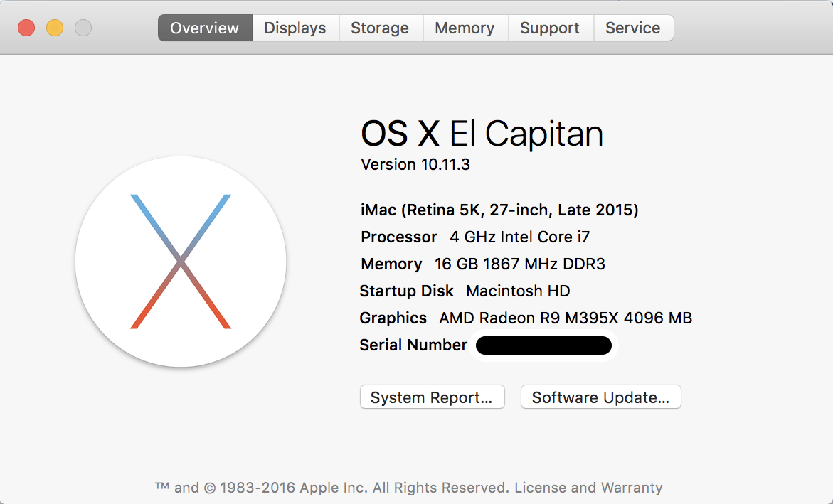Click the Version 10.11.3 text
Screen dimensions: 833x504
tap(415, 165)
